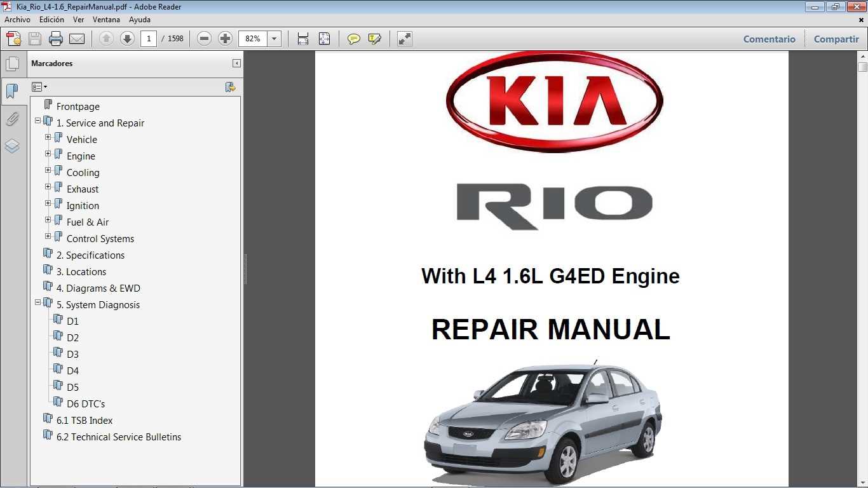The height and width of the screenshot is (488, 868).
Task: Select the D5 bookmark
Action: [72, 388]
